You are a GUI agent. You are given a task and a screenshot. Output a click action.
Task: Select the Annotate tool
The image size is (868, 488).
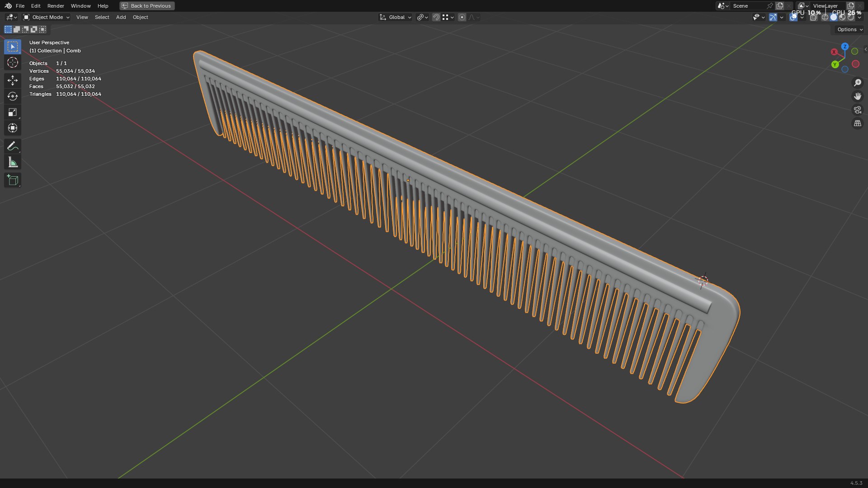13,146
